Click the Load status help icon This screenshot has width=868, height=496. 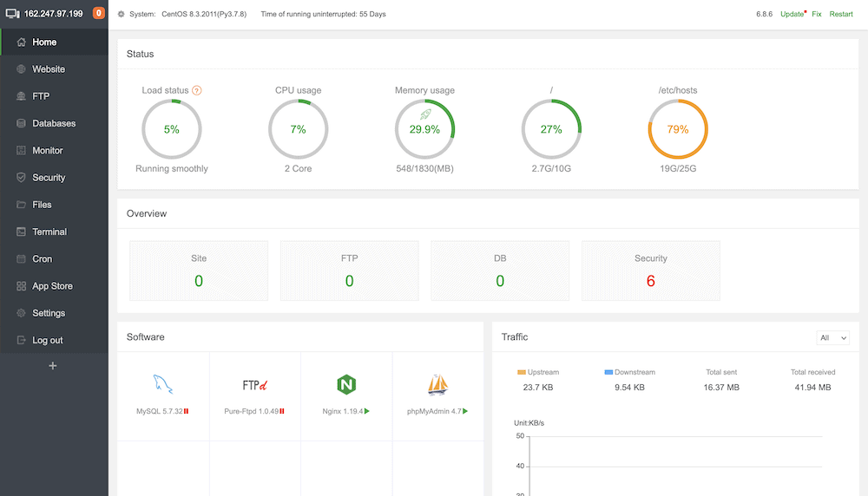coord(197,90)
